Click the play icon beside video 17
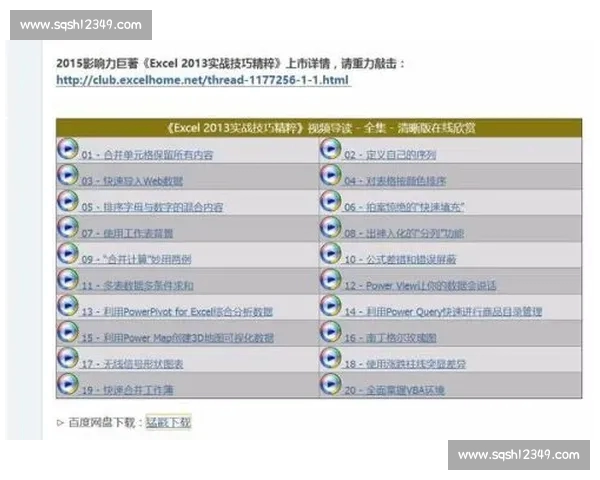The image size is (600, 480). tap(68, 358)
